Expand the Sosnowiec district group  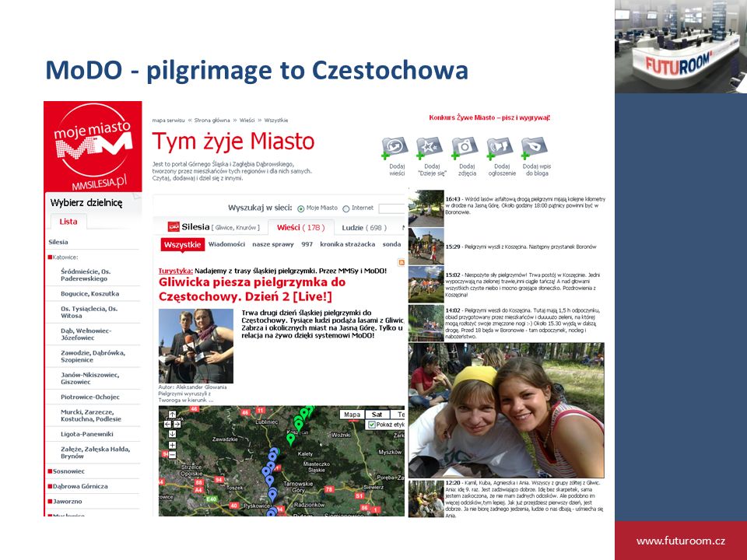(x=66, y=471)
